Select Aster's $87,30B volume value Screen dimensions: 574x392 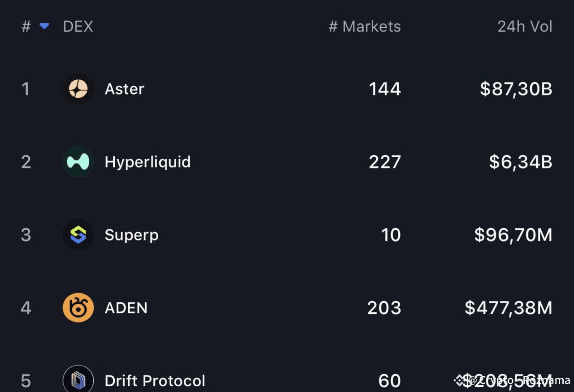[x=516, y=89]
